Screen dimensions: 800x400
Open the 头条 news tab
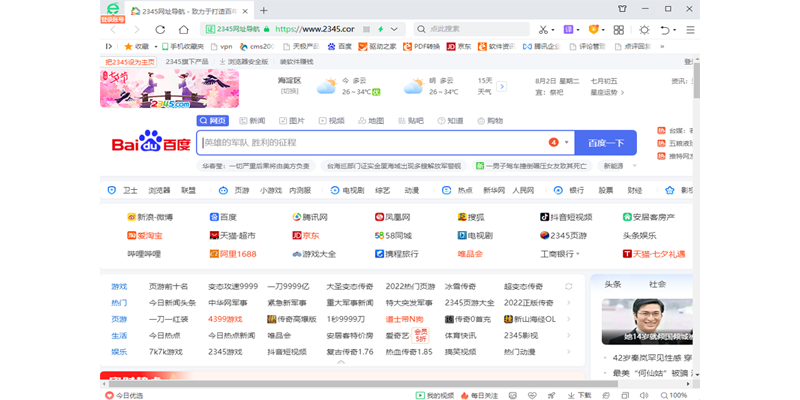pyautogui.click(x=612, y=284)
